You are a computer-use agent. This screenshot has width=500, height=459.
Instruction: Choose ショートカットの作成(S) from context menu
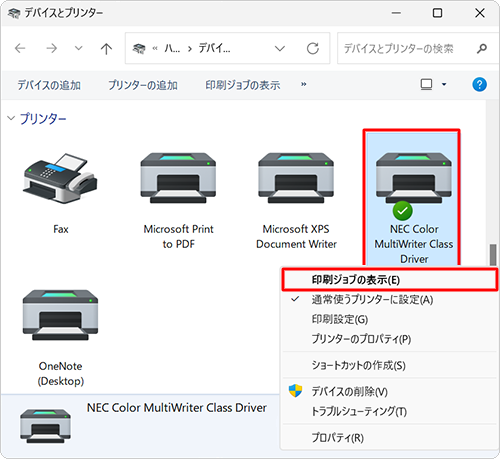pos(390,365)
